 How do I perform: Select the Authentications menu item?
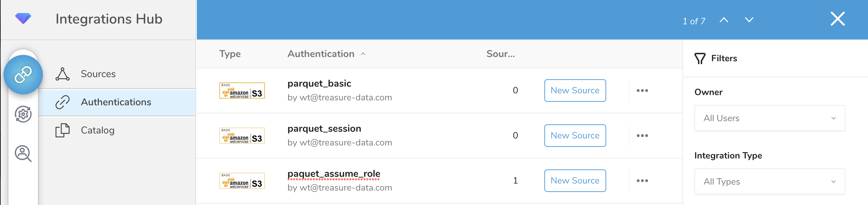116,102
